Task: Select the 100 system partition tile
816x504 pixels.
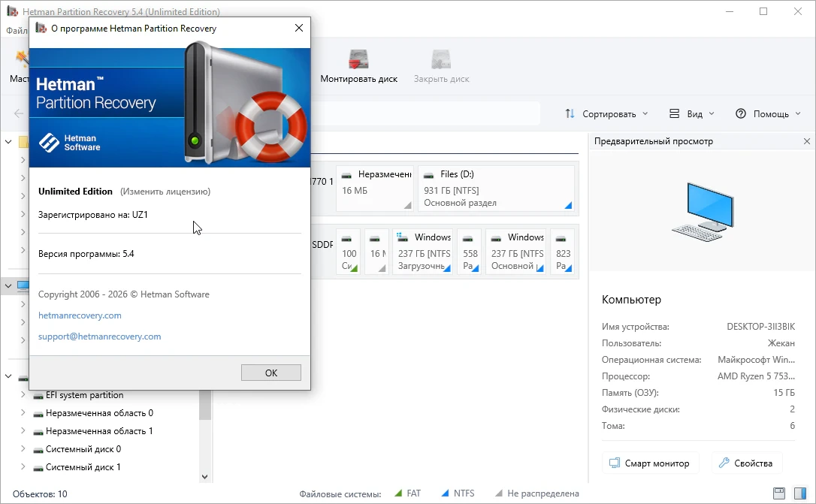Action: coord(348,251)
